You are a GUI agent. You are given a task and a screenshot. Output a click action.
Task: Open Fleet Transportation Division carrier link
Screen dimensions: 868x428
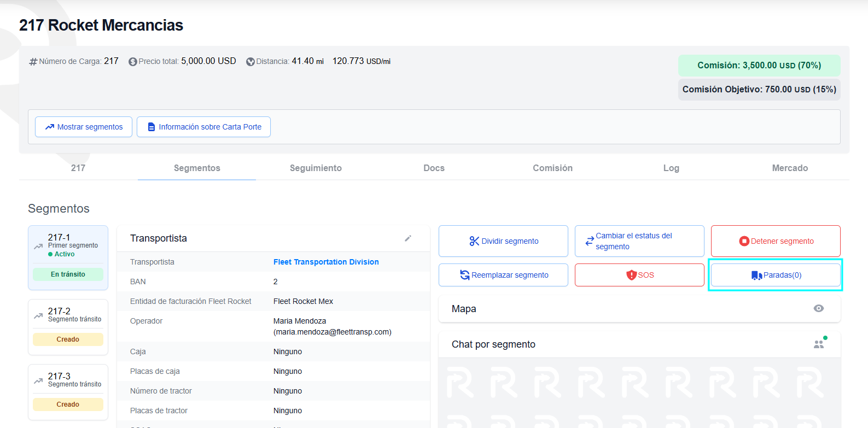326,262
